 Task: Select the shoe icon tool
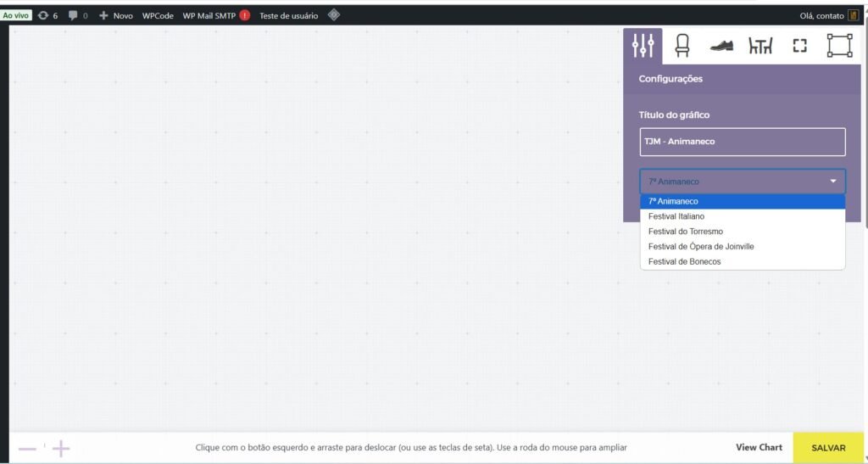721,46
